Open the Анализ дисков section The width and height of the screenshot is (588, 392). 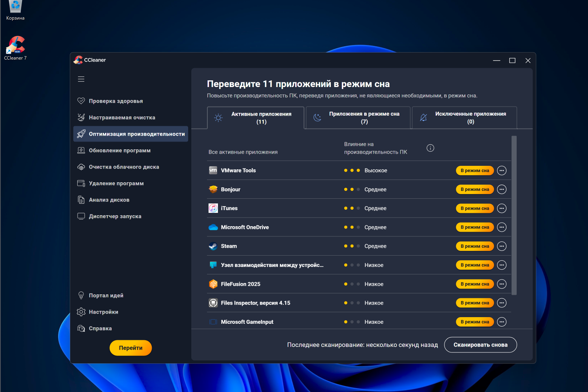tap(131, 200)
